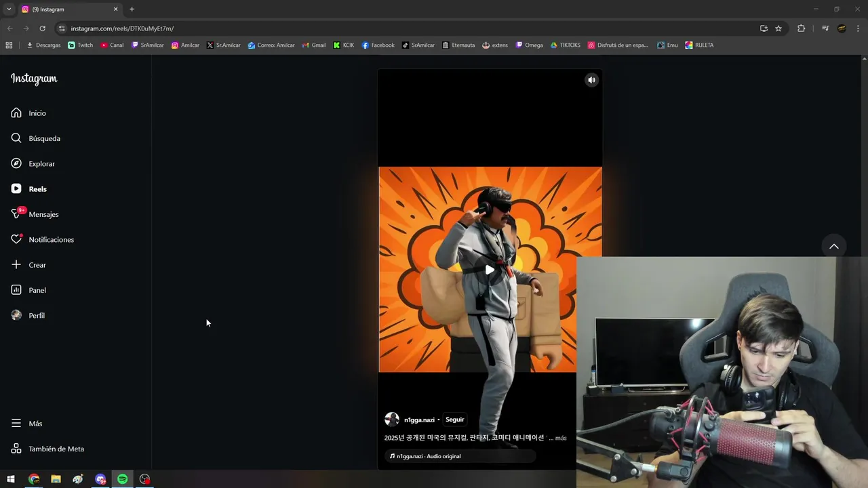The image size is (868, 488).
Task: Open Notificaciones panel
Action: point(42,240)
